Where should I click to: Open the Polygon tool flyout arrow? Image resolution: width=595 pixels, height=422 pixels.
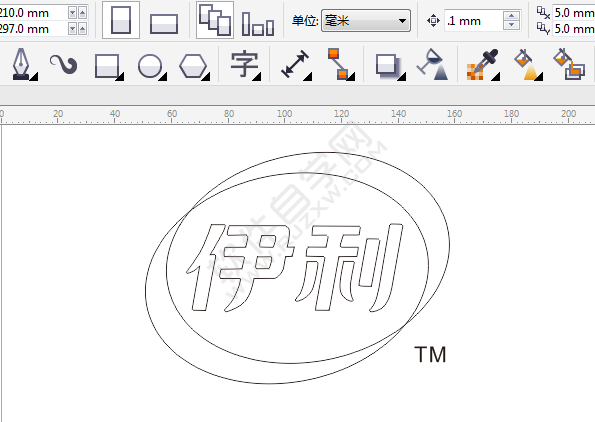(x=206, y=77)
